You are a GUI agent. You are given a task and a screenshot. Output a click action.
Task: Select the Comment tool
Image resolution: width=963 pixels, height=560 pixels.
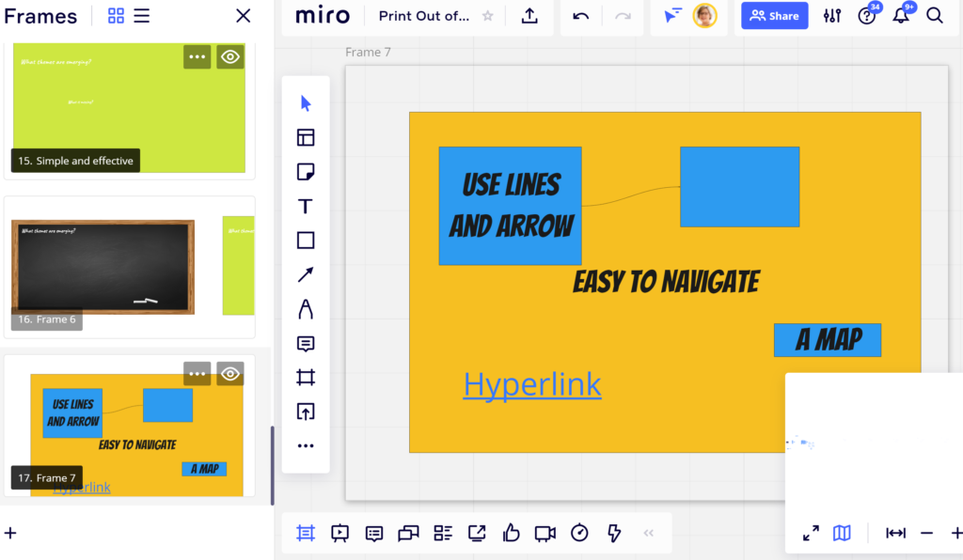pos(306,344)
